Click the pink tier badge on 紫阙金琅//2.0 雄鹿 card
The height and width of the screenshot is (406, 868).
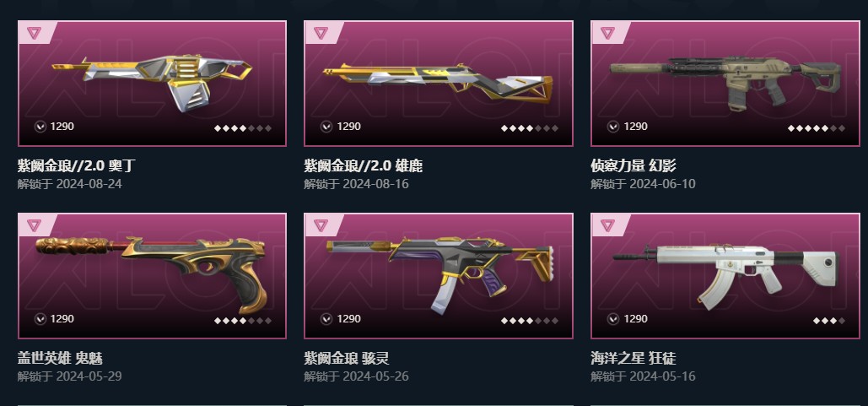[x=321, y=33]
